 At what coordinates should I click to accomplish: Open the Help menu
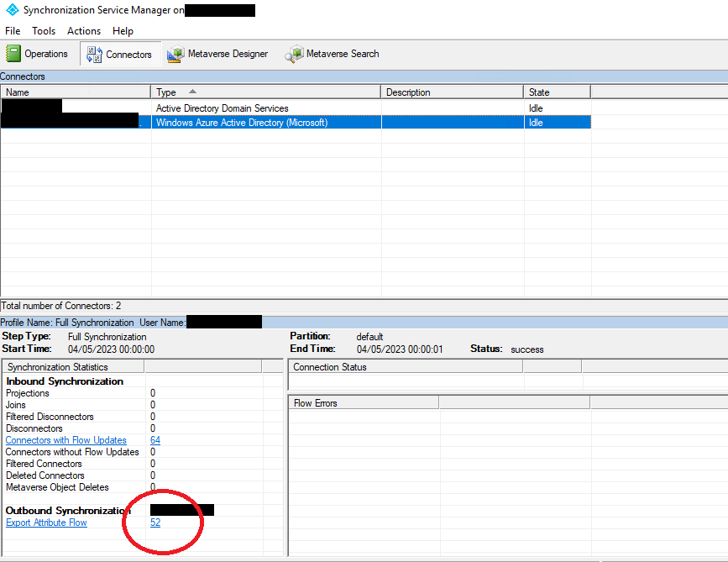[x=123, y=31]
